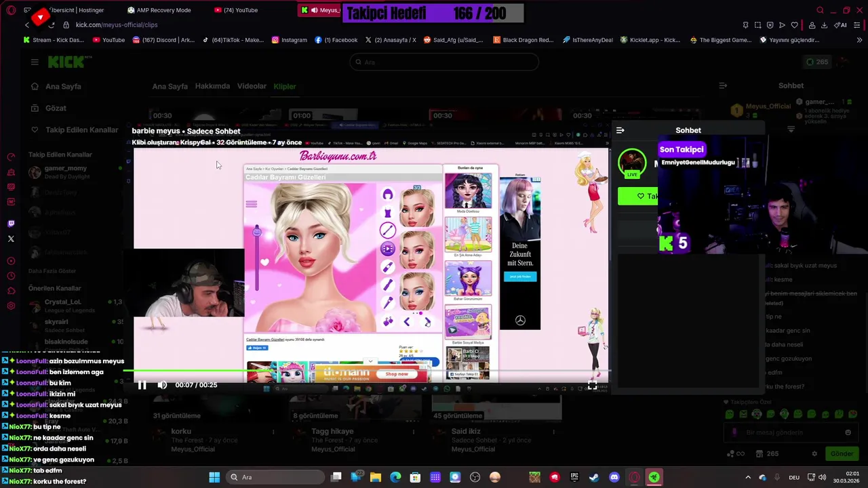
Task: Open the Kicklet.app bookmark
Action: pos(650,40)
